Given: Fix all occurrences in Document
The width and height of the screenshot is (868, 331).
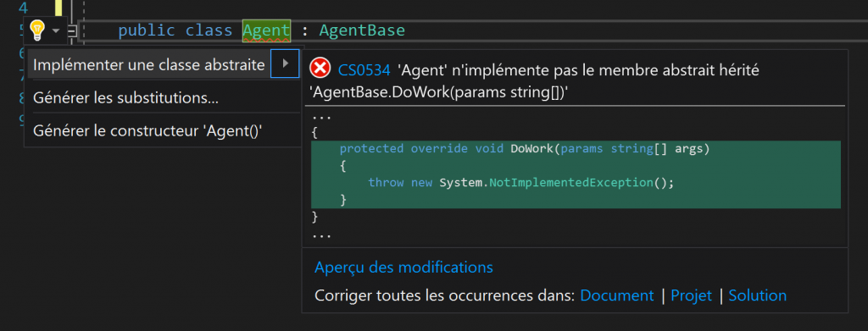Looking at the screenshot, I should pos(617,295).
